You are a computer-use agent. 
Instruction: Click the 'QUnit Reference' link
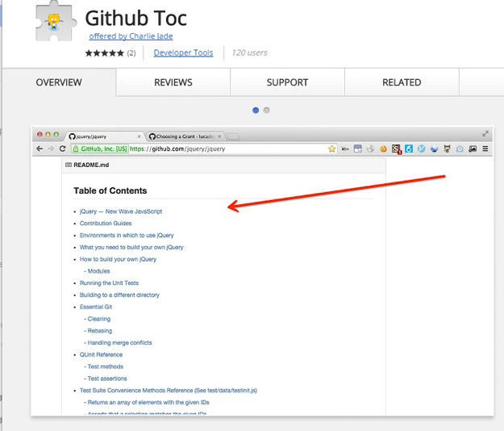(x=101, y=354)
